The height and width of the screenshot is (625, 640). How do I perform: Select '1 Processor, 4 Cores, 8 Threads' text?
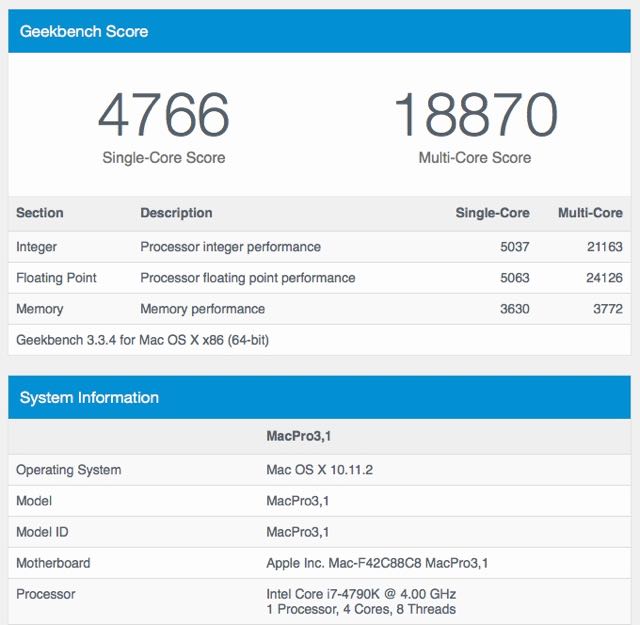361,609
